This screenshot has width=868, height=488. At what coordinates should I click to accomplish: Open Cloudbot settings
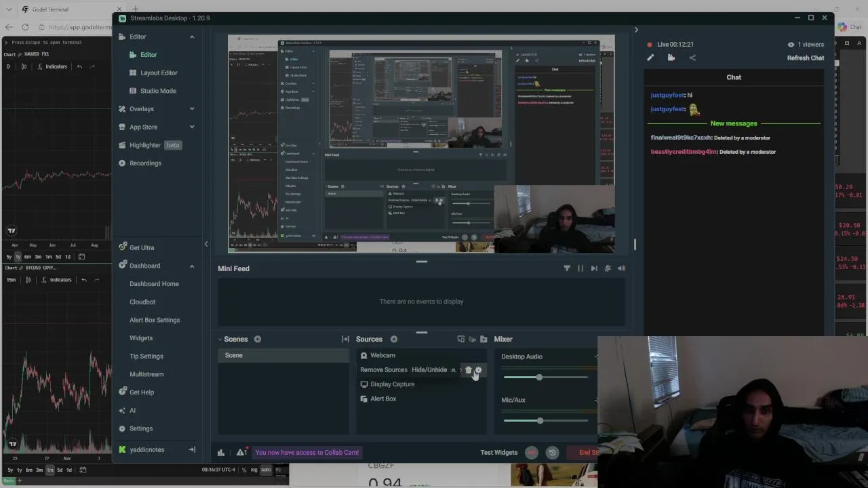click(x=142, y=302)
